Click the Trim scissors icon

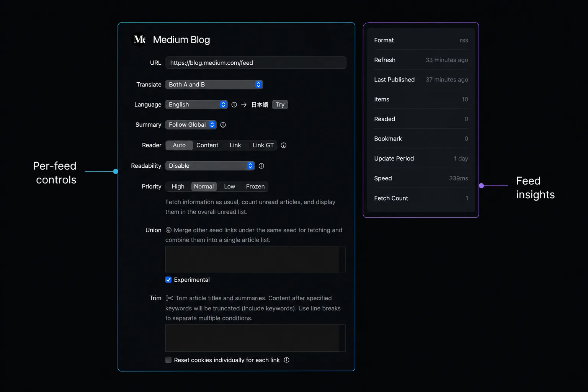tap(169, 298)
